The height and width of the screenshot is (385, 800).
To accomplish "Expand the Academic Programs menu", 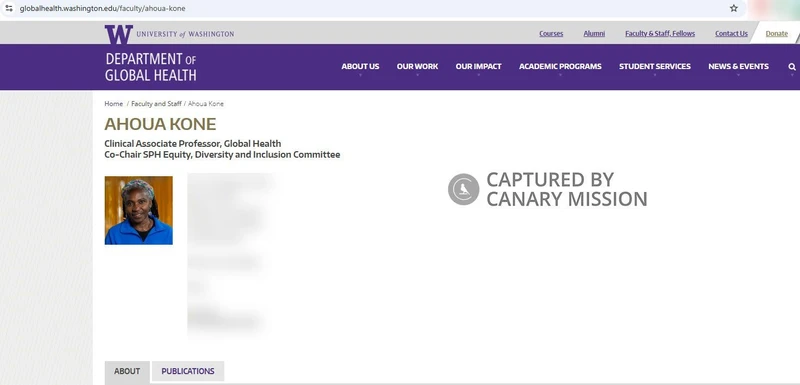I will point(560,66).
